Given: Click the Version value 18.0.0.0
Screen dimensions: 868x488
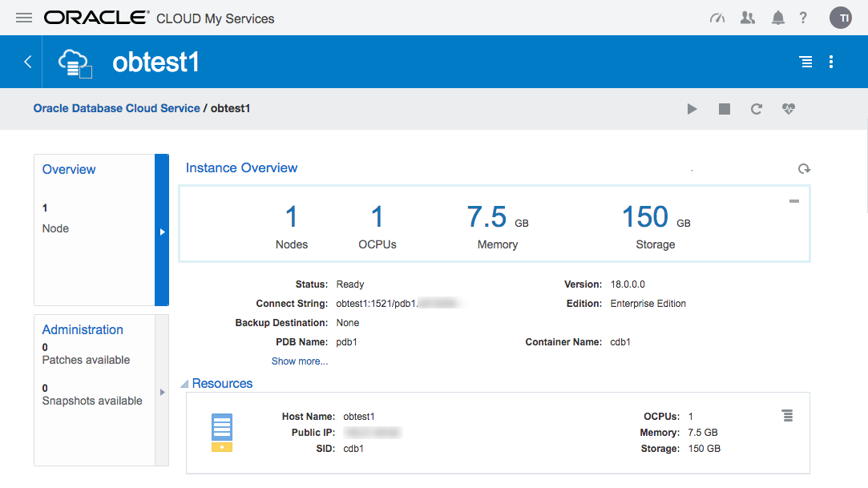Looking at the screenshot, I should tap(628, 284).
